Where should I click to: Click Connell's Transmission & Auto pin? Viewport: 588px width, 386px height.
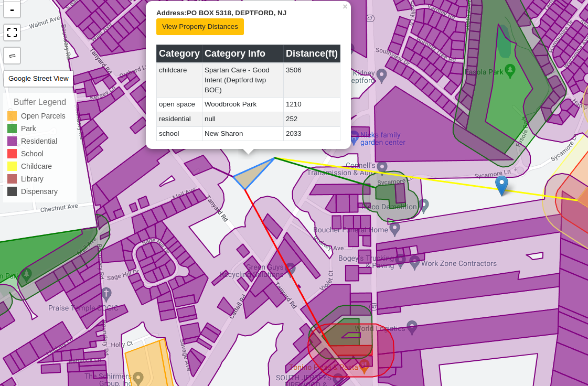point(382,167)
